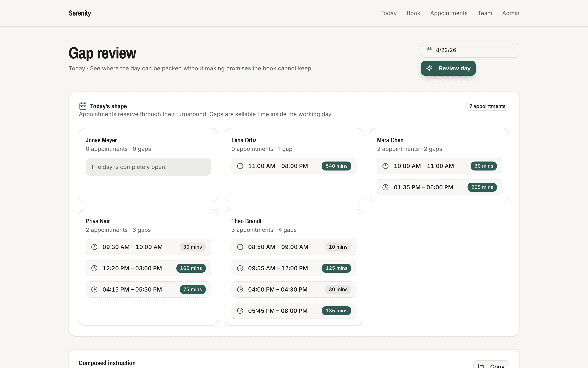Click the Serenity logo link

pyautogui.click(x=80, y=13)
